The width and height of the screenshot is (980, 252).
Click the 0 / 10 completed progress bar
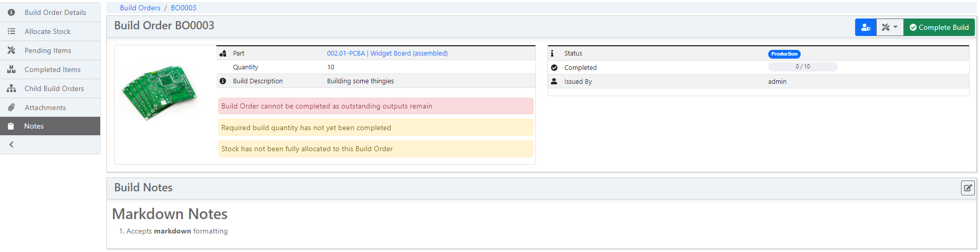click(x=802, y=67)
